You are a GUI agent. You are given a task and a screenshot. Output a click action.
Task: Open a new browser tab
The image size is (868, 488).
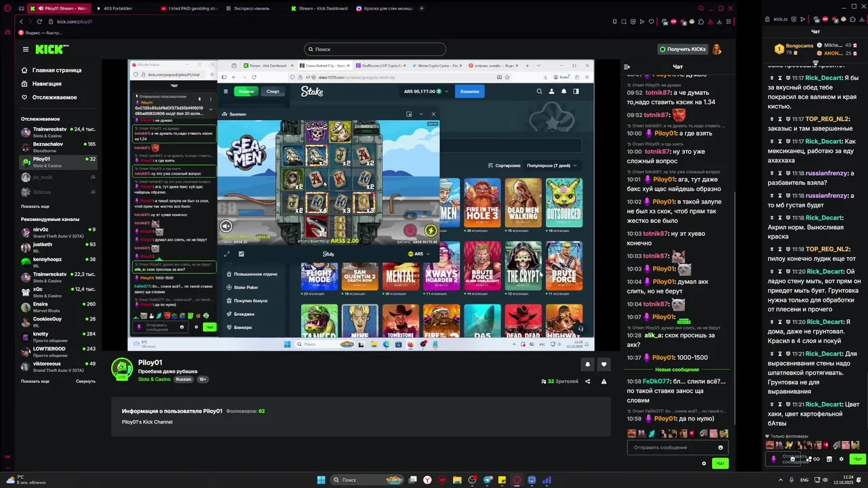422,8
